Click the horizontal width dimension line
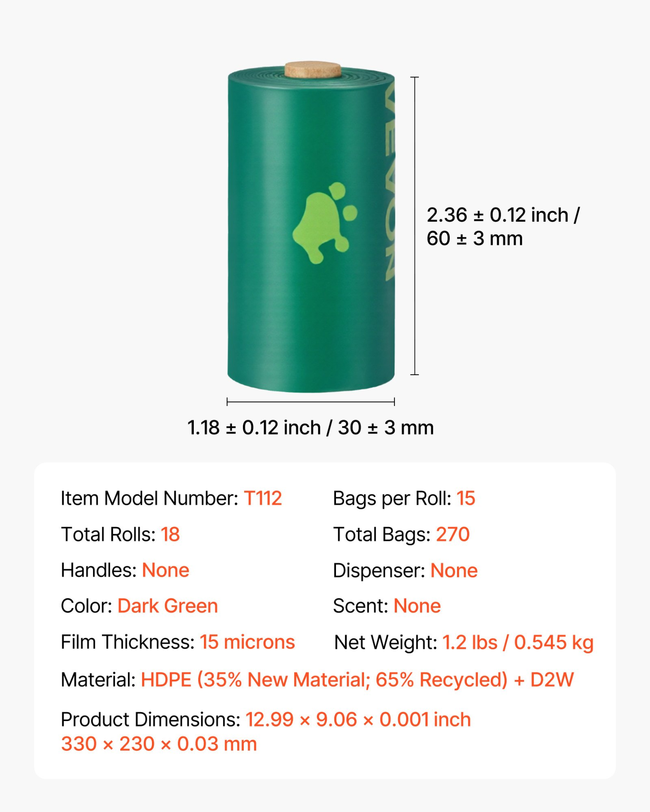650x812 pixels. (x=311, y=402)
